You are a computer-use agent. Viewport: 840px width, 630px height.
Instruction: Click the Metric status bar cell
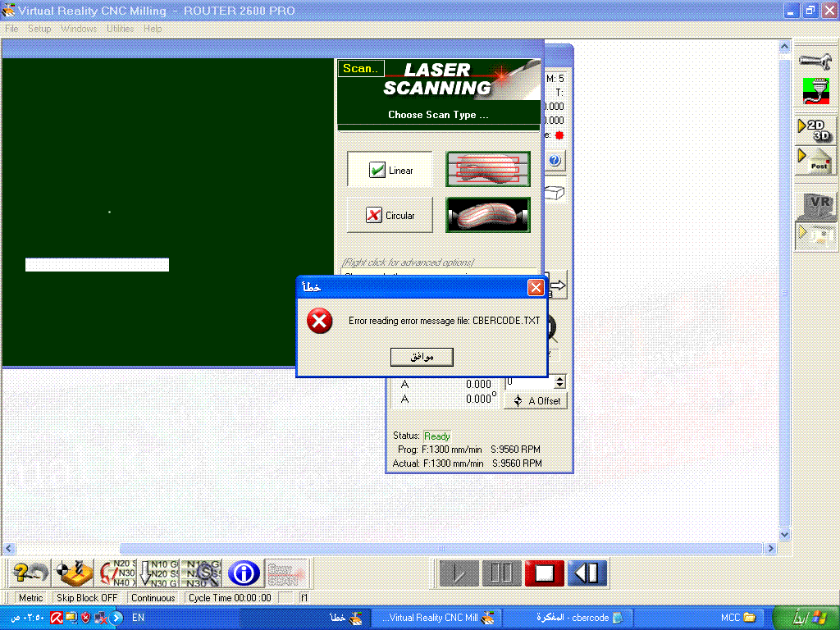(x=30, y=598)
